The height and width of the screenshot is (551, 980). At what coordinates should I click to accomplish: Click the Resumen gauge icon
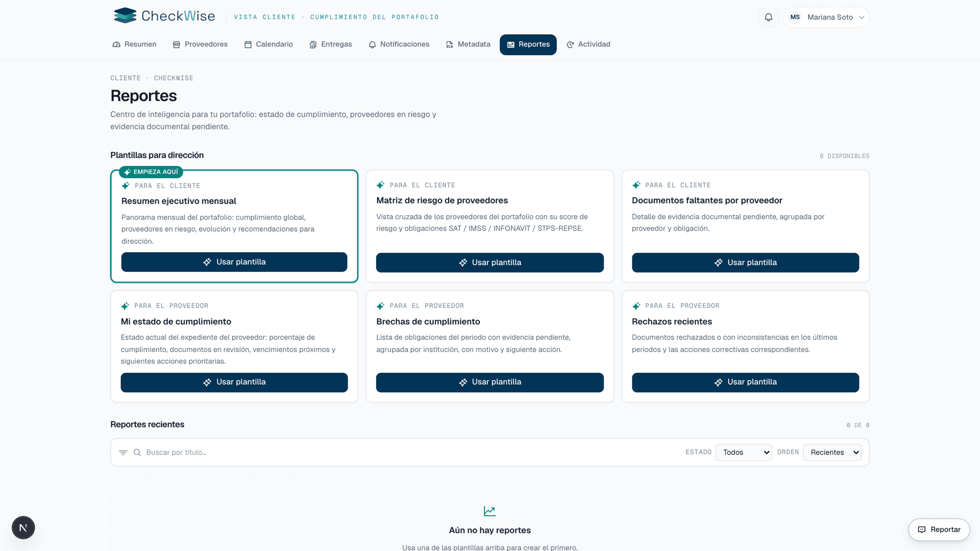116,45
